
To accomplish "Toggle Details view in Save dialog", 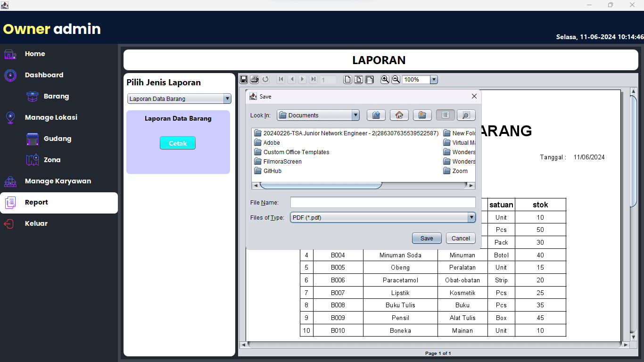I will tap(466, 115).
